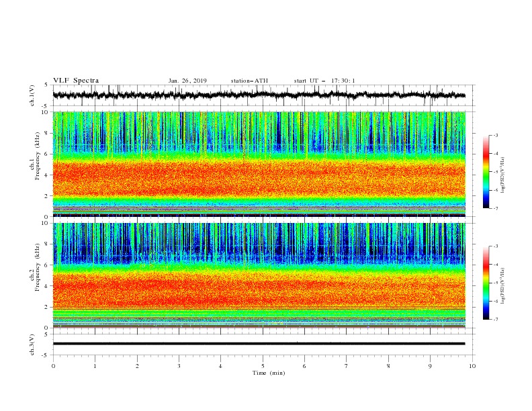Click the "7" tick on the time axis
This screenshot has height=411, width=532.
[347, 366]
